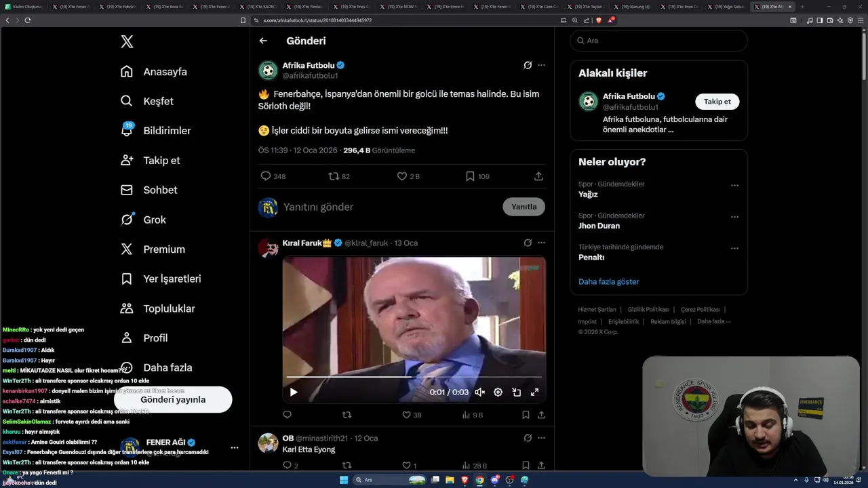Open Hizmet Şartları footer link
The width and height of the screenshot is (868, 488).
tap(597, 309)
